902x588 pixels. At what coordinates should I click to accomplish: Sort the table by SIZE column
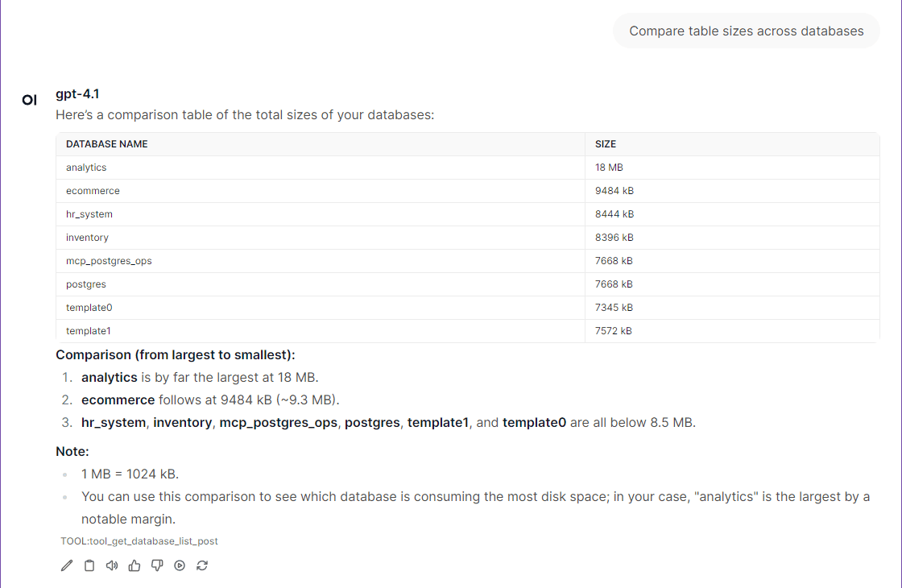point(603,143)
